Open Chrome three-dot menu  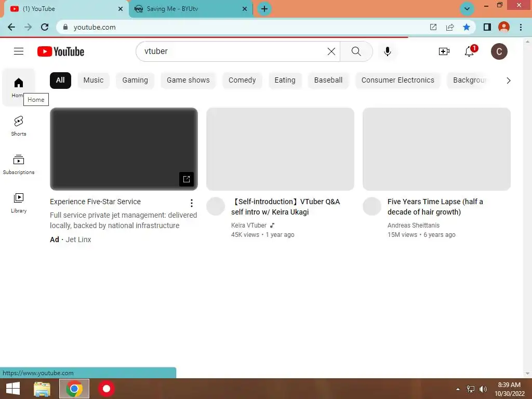pos(521,27)
